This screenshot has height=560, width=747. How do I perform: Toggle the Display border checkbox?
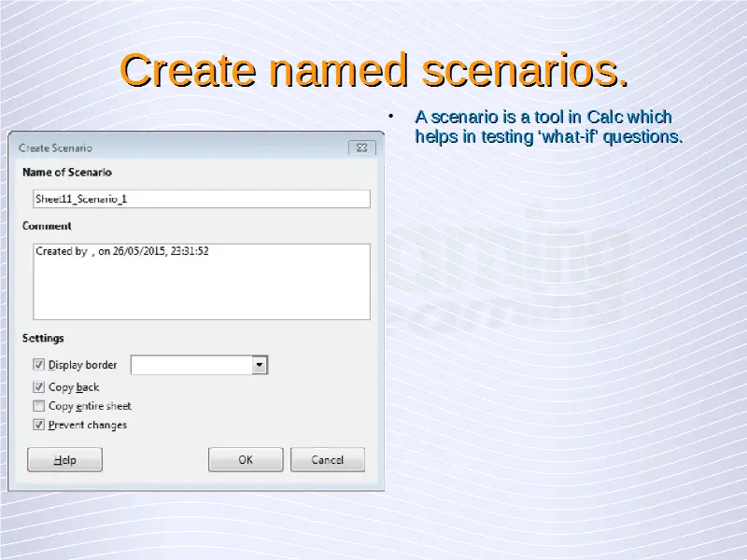pyautogui.click(x=39, y=365)
